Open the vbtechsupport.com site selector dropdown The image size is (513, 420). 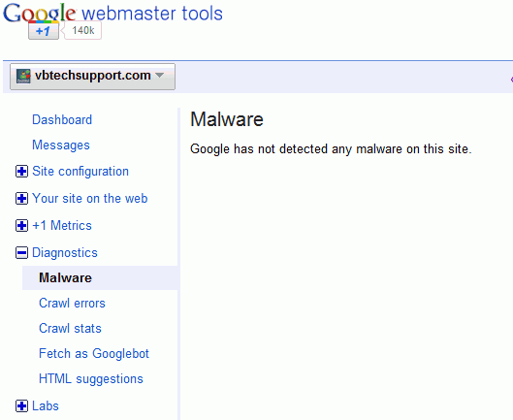pos(92,77)
